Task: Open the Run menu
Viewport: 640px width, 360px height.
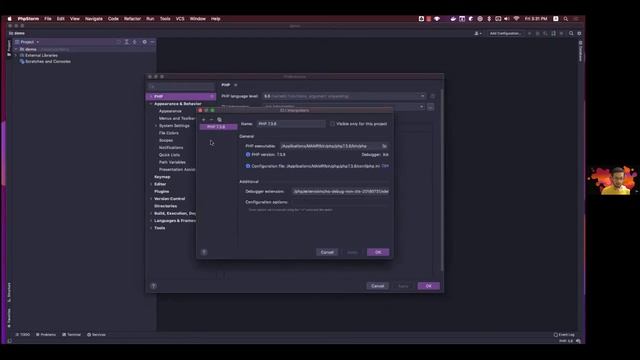Action: [150, 19]
